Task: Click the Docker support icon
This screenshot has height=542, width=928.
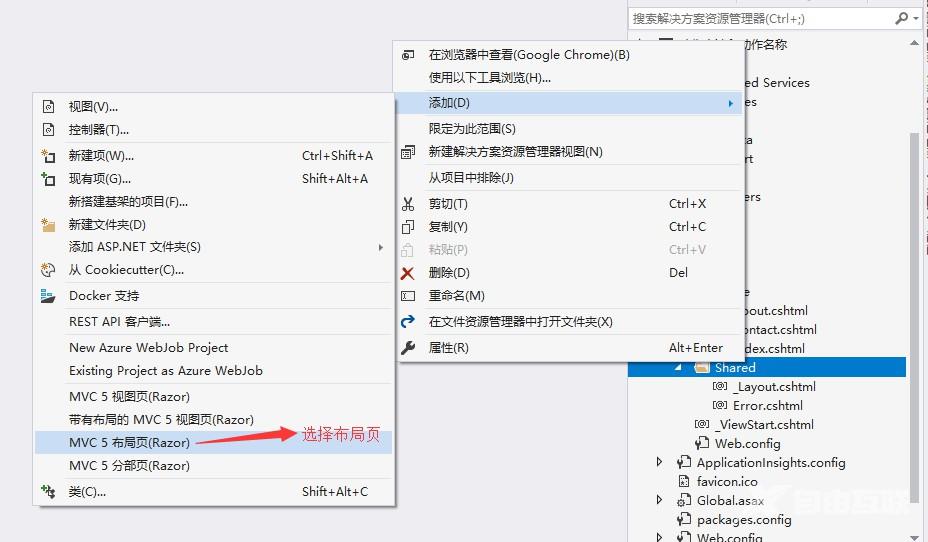Action: (x=48, y=296)
